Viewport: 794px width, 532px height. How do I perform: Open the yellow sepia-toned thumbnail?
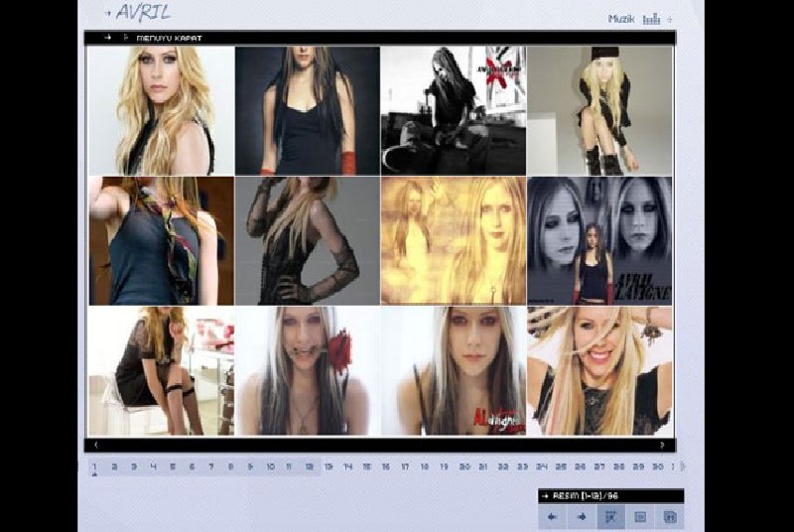[x=454, y=241]
